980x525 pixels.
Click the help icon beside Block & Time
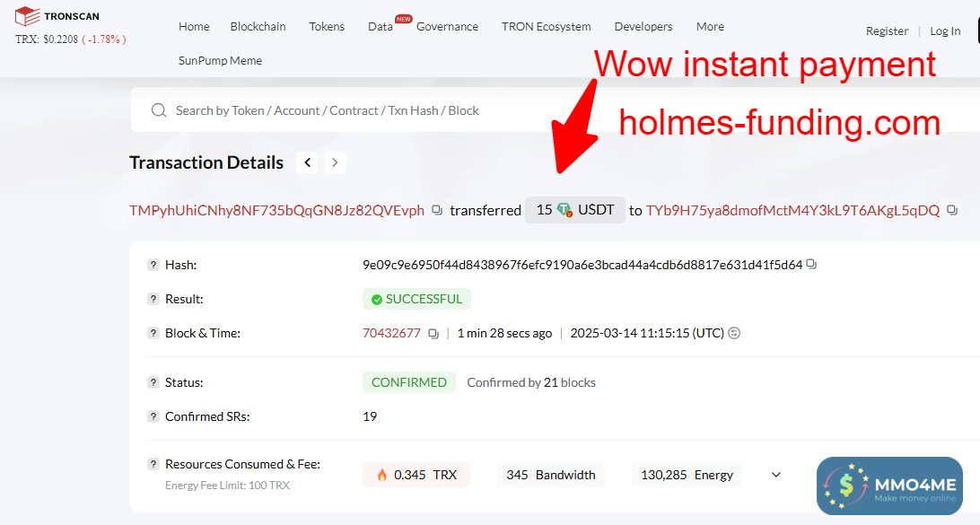[x=153, y=333]
